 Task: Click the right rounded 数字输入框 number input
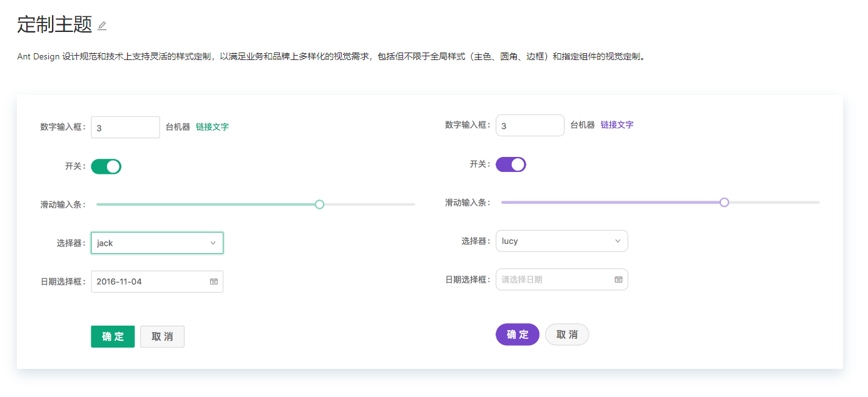point(529,126)
